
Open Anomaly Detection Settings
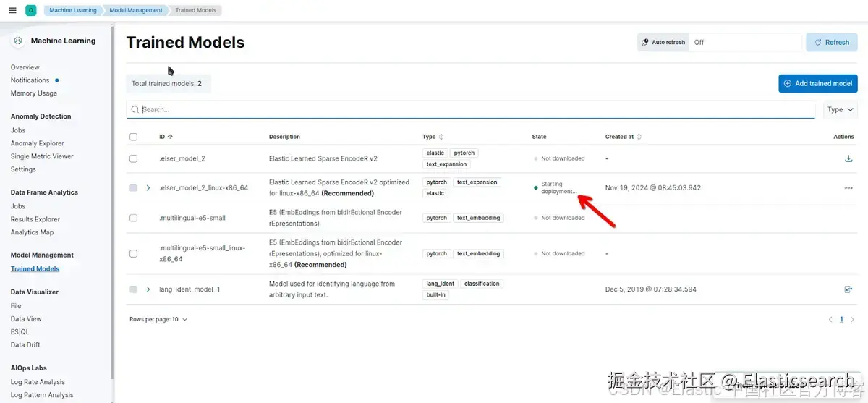23,169
